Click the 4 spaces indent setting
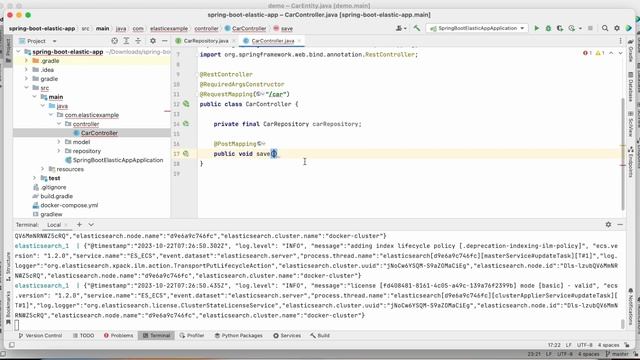Screen dimensions: 640x360 click(x=609, y=345)
